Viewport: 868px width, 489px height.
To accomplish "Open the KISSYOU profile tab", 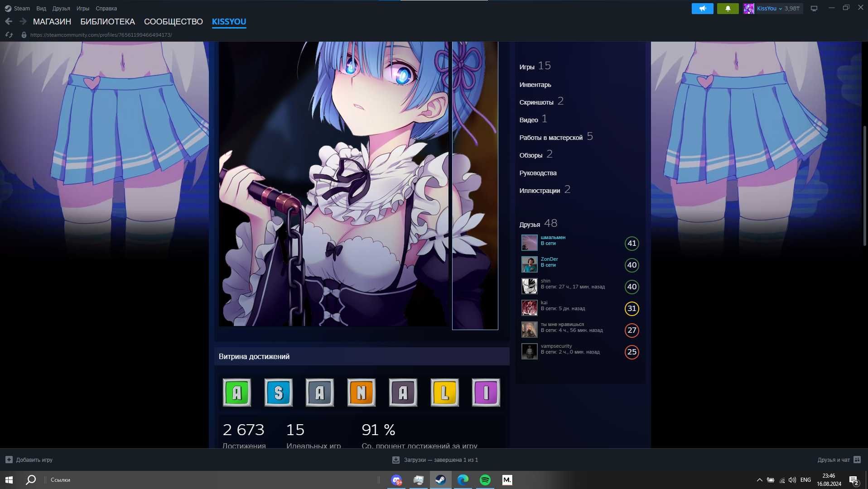I will [229, 22].
